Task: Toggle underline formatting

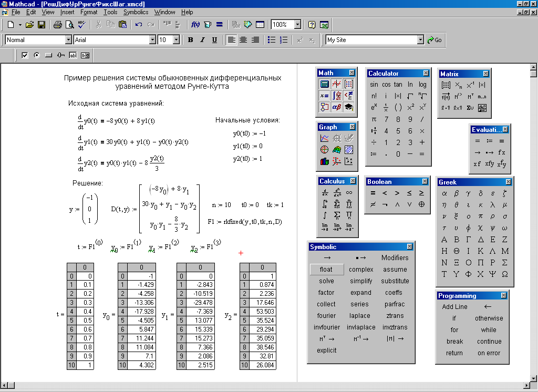Action: coord(214,40)
